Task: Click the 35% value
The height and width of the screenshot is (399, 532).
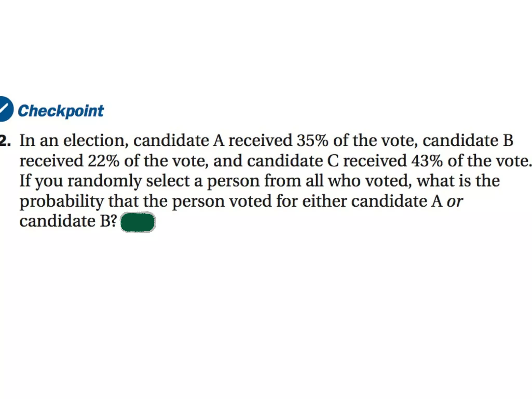Action: (312, 141)
